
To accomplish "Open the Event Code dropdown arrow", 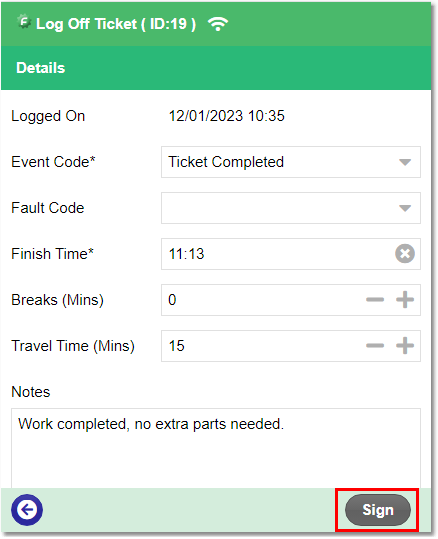I will coord(405,162).
